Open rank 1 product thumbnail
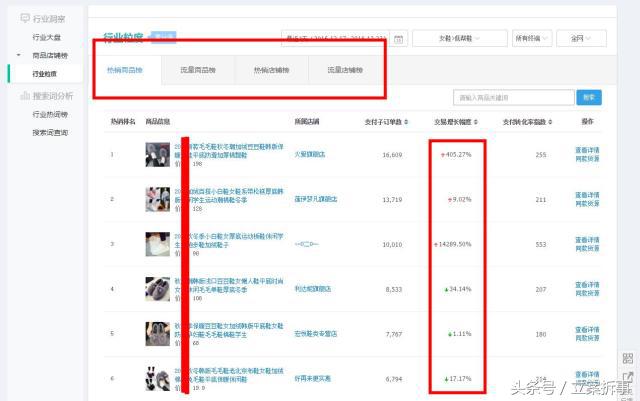 [x=158, y=154]
